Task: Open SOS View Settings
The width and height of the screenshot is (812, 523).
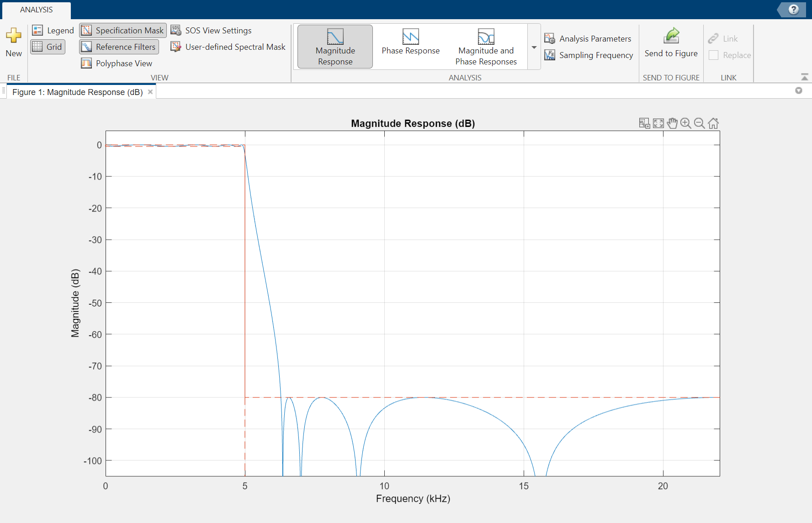Action: [211, 31]
